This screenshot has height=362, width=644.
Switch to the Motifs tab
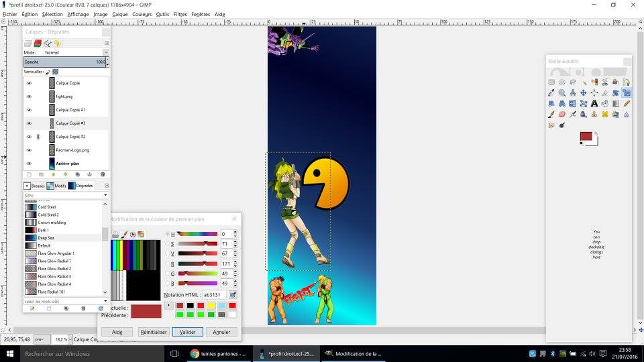pos(56,186)
